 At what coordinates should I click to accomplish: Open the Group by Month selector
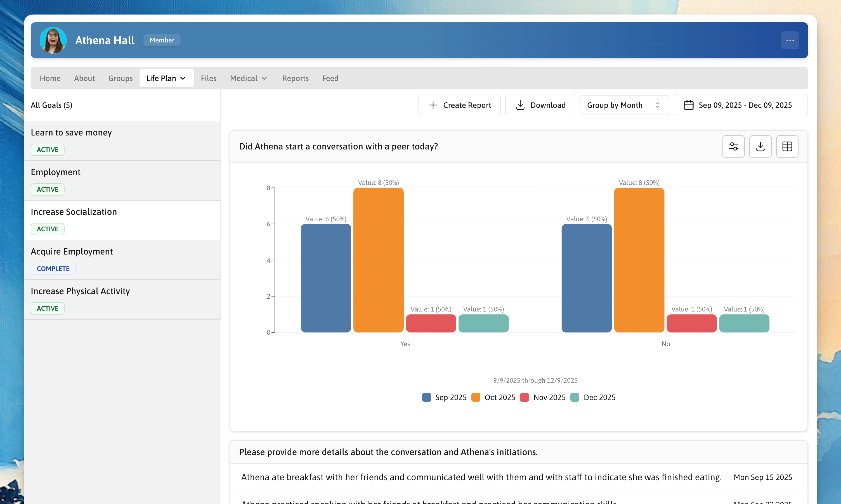click(624, 105)
